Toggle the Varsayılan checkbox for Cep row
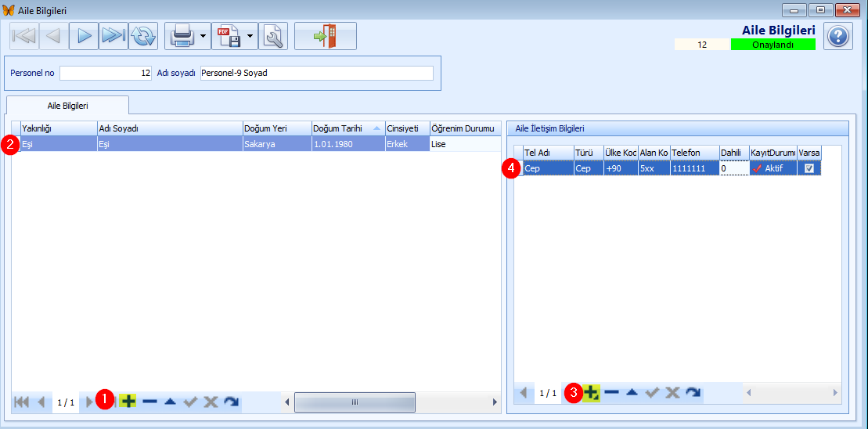Screen dimensions: 868x429 809,168
